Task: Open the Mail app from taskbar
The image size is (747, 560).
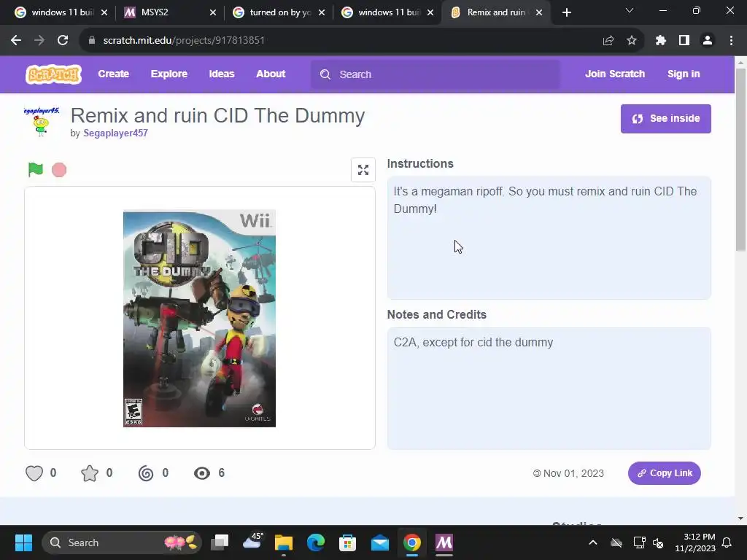Action: 379,542
